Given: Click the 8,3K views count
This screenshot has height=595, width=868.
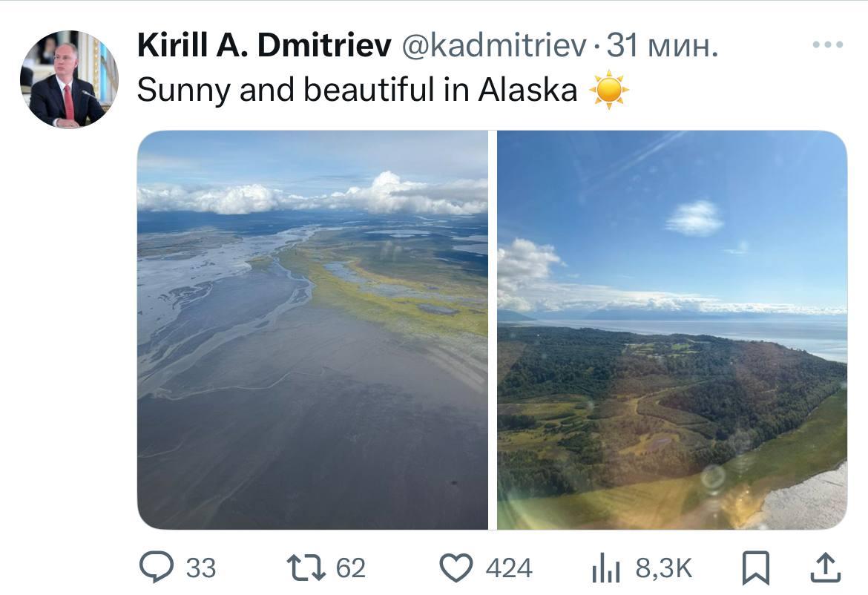Looking at the screenshot, I should [663, 569].
